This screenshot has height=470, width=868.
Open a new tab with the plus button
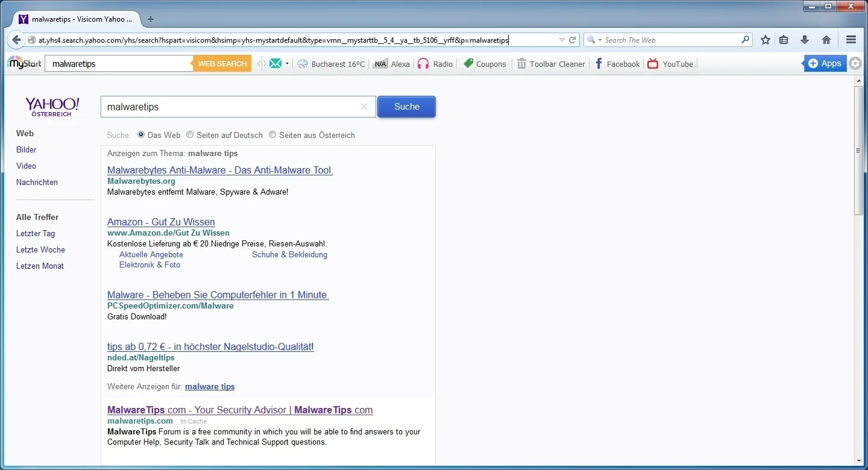[x=151, y=19]
